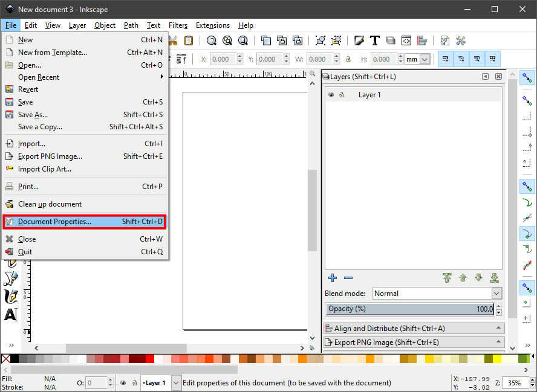Open the XML editor from the toolbar
The width and height of the screenshot is (537, 392).
click(406, 41)
